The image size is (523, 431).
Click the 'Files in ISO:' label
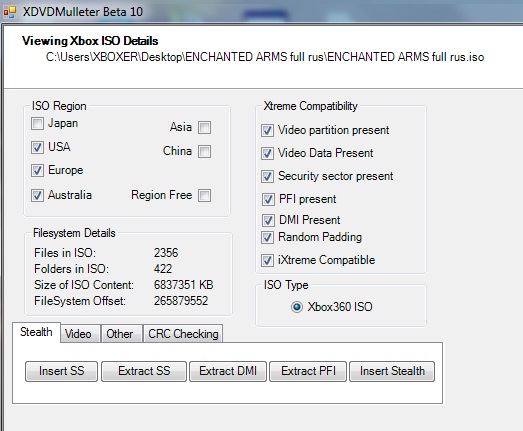pos(65,253)
